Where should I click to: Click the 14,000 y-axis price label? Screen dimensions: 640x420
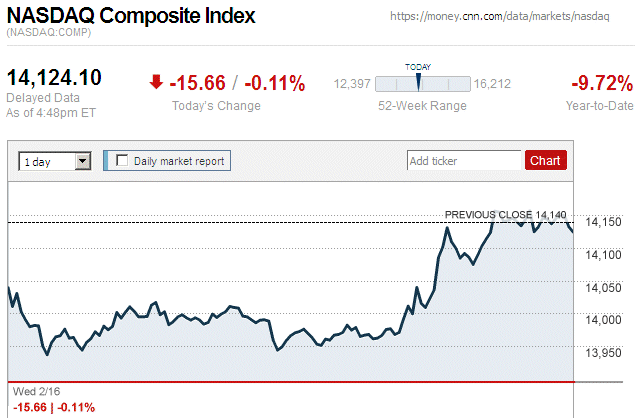(x=602, y=319)
